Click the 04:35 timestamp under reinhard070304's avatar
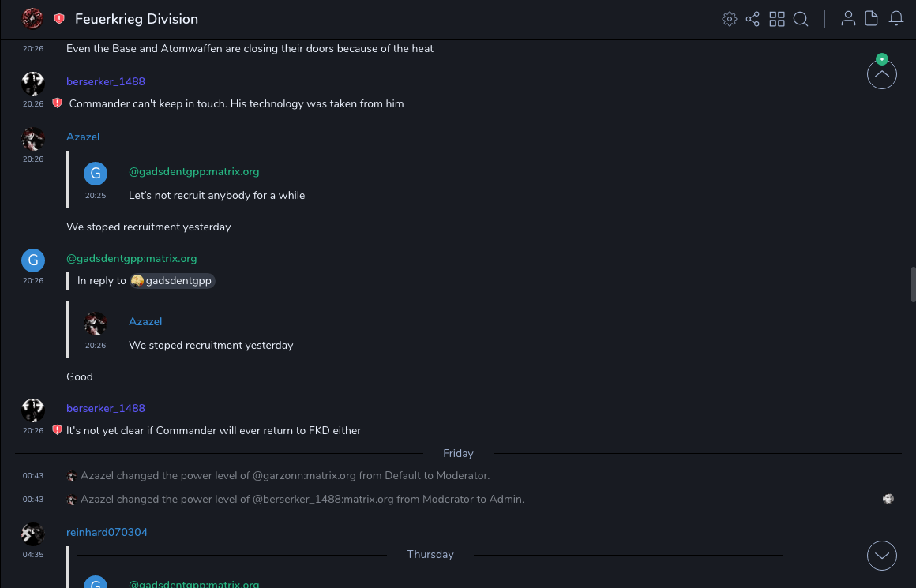 (x=32, y=555)
